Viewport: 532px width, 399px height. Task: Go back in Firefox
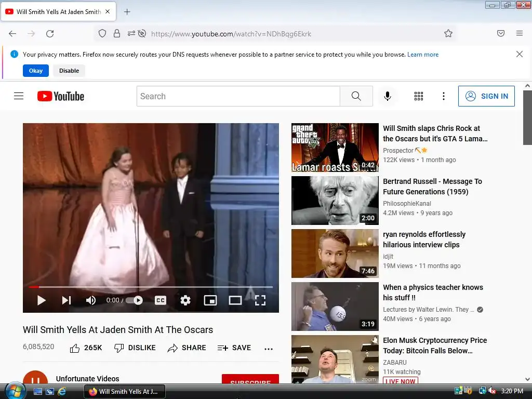pos(12,34)
